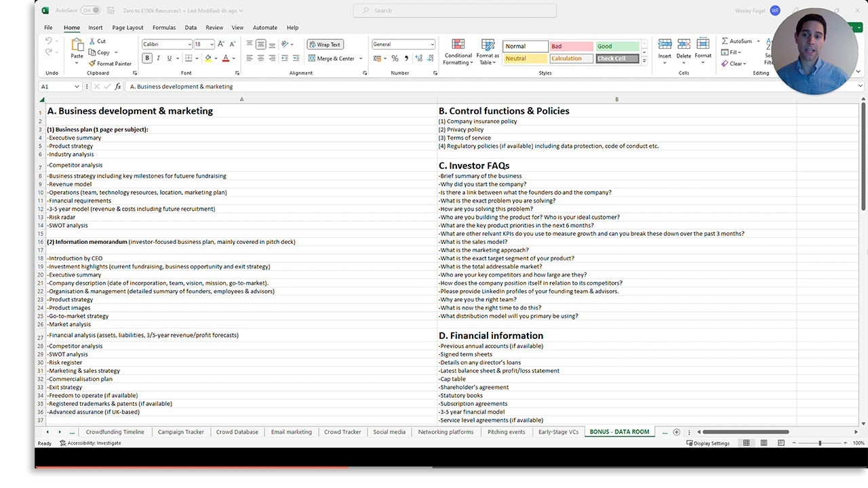Open the Clear dropdown in Editing
This screenshot has height=488, width=868.
pyautogui.click(x=733, y=64)
